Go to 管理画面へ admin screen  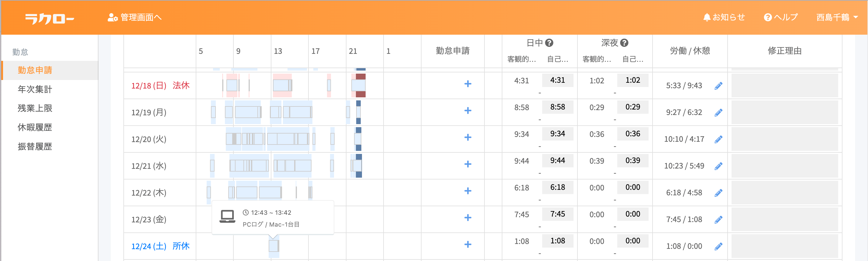(x=134, y=17)
